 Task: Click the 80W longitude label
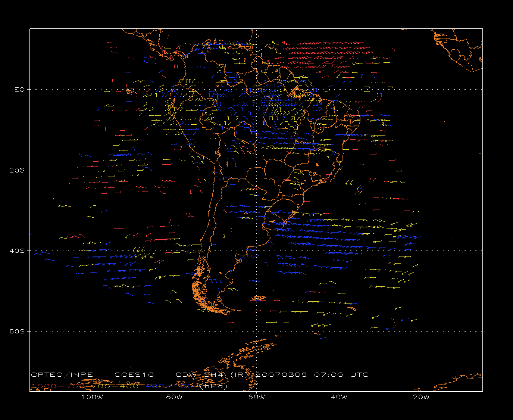174,397
